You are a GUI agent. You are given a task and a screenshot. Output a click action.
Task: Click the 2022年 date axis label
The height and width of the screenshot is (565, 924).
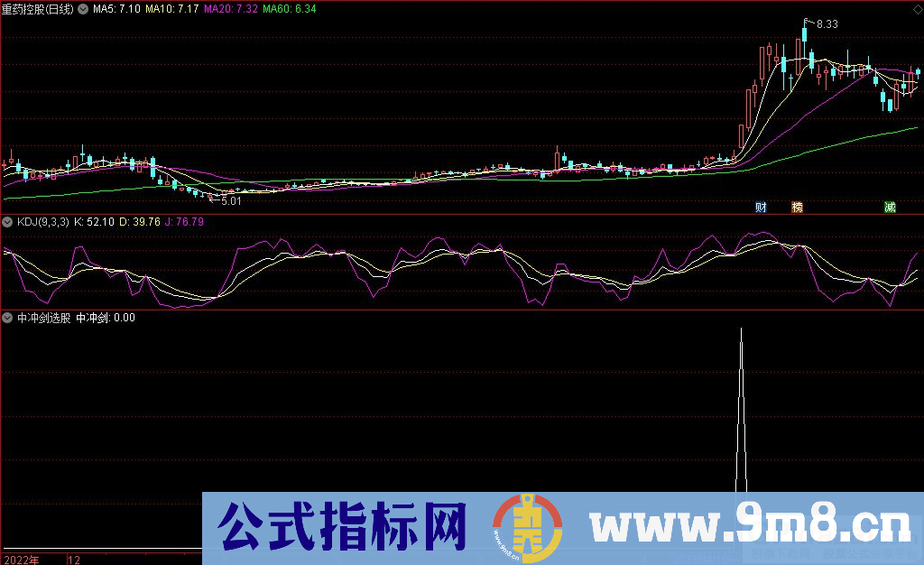[x=22, y=560]
